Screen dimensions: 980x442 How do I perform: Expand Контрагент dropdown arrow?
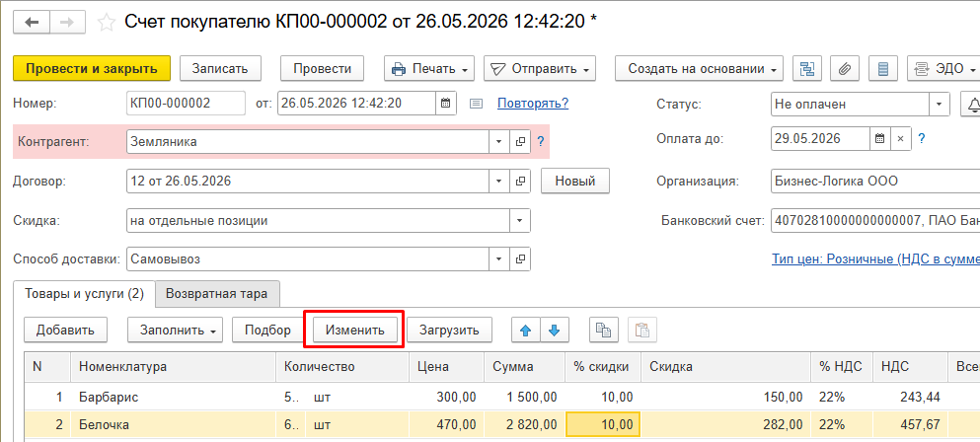pos(498,142)
